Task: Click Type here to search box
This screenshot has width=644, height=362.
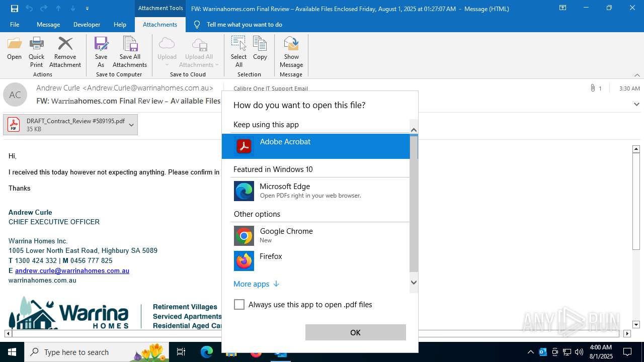Action: 98,352
